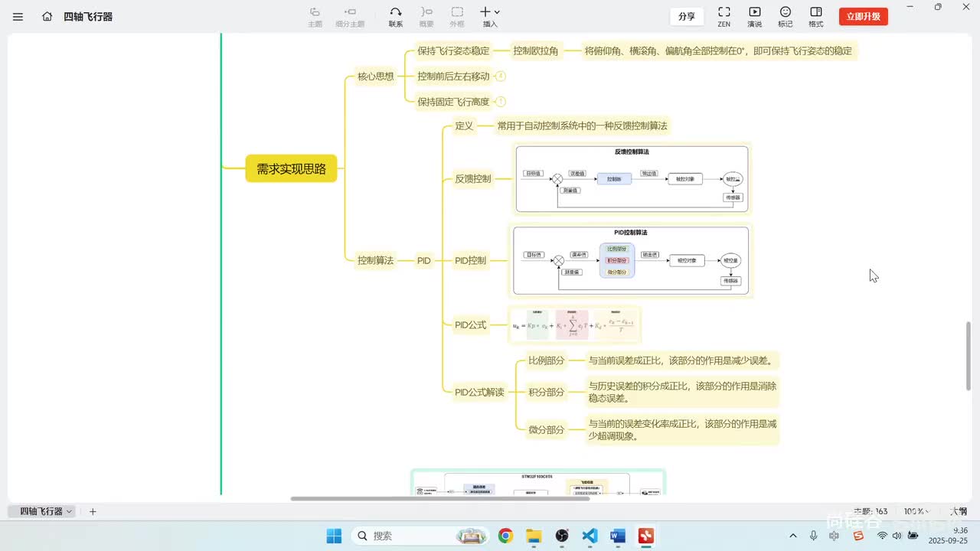Screen dimensions: 980x551
Task: Click the horizontal scrollbar thumb
Action: [x=440, y=498]
